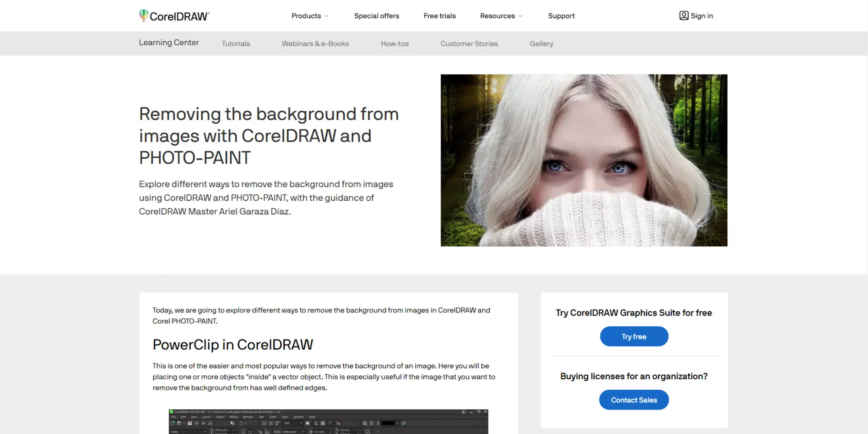Click the paragraph starting 'Today, we are going'
This screenshot has width=868, height=434.
tap(322, 315)
